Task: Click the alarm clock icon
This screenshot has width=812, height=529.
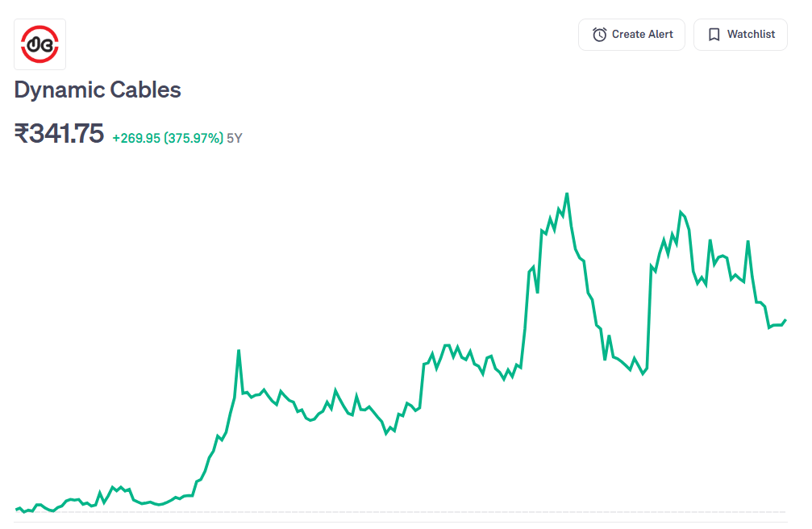Action: click(599, 35)
